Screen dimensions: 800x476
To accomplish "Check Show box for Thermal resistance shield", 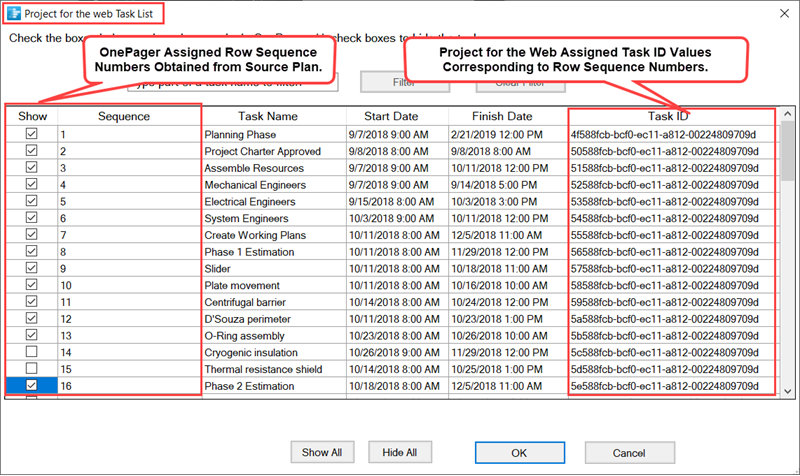I will pos(32,368).
